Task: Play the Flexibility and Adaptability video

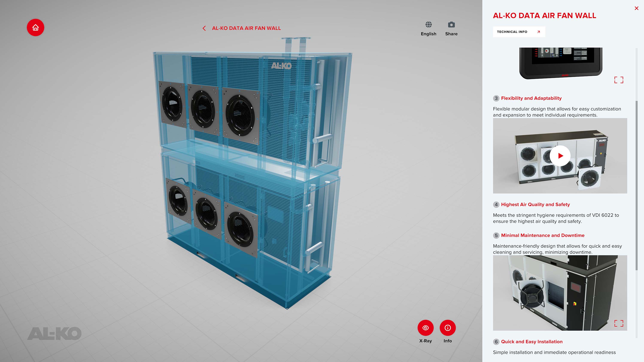Action: click(x=560, y=156)
